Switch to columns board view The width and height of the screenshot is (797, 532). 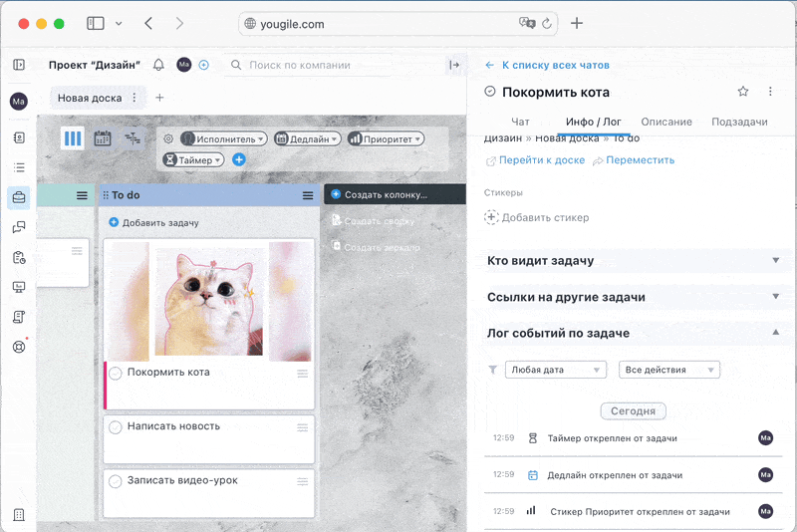(x=73, y=138)
